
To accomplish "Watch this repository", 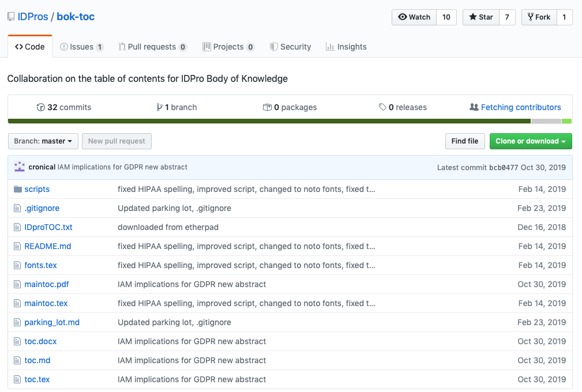I will [x=414, y=17].
